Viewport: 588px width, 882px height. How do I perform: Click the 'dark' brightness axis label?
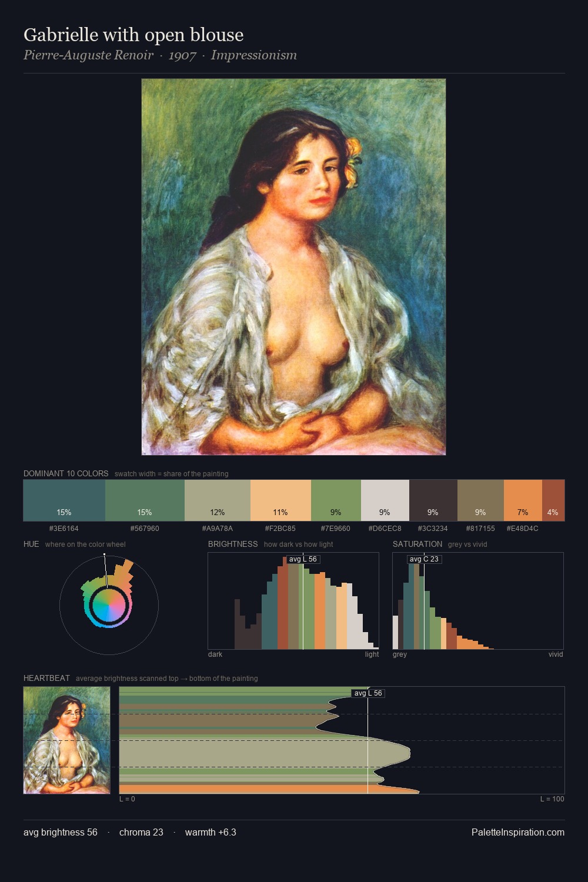click(215, 654)
